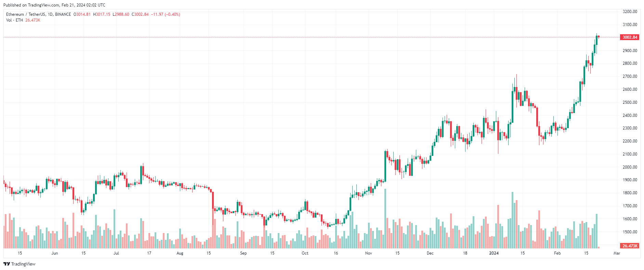Click the latest red candle near 3002
This screenshot has height=270, width=644.
point(599,37)
